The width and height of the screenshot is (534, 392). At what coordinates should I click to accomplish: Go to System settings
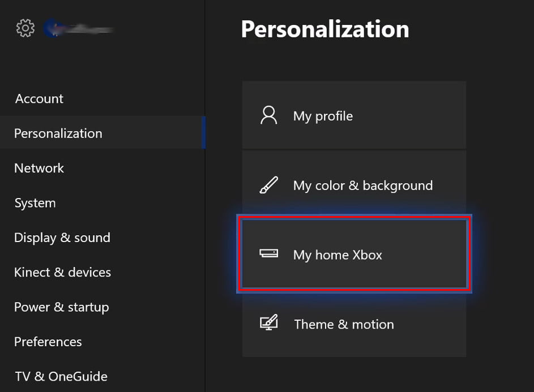tap(35, 203)
